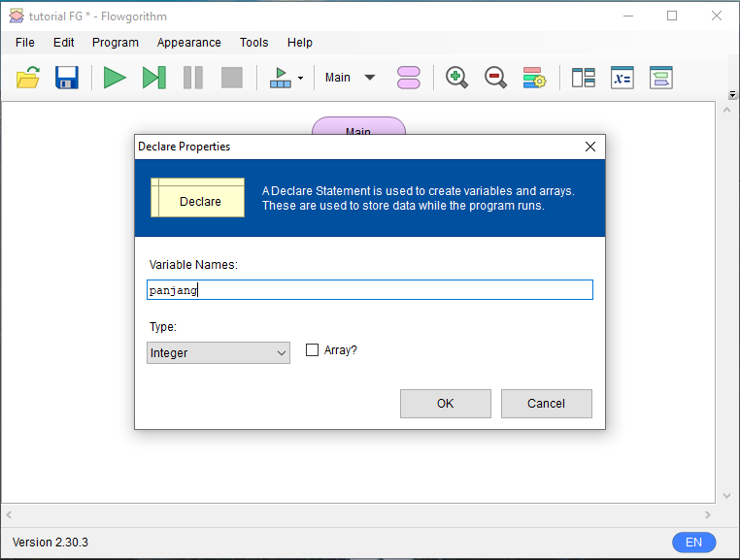Open the Program menu
Screen dimensions: 740x560
click(x=116, y=43)
